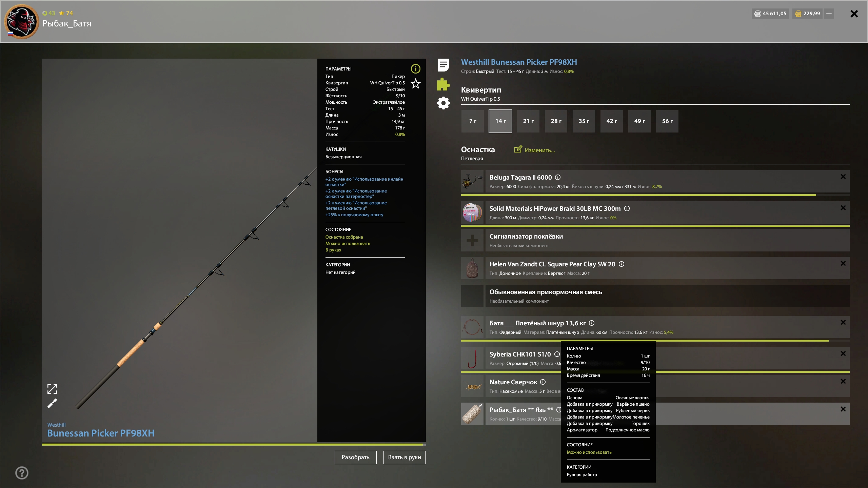Click the plus icon to add gold coins
Screen dimensions: 868x488
point(829,14)
